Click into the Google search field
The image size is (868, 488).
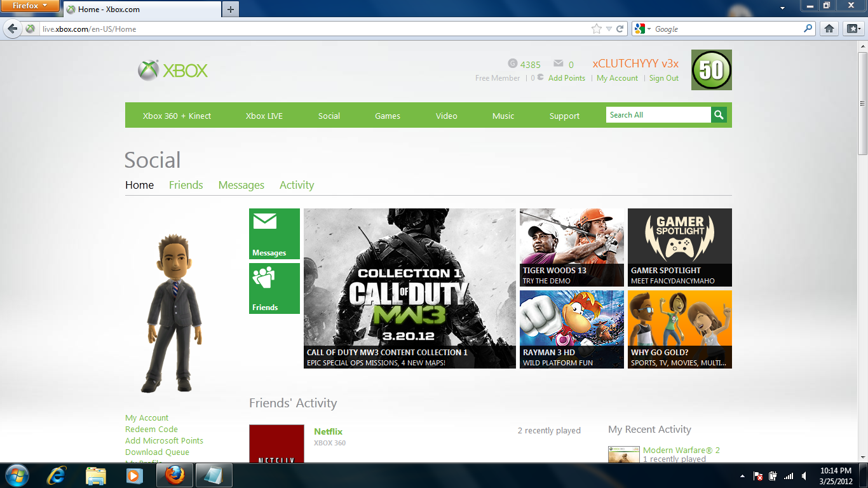point(728,29)
